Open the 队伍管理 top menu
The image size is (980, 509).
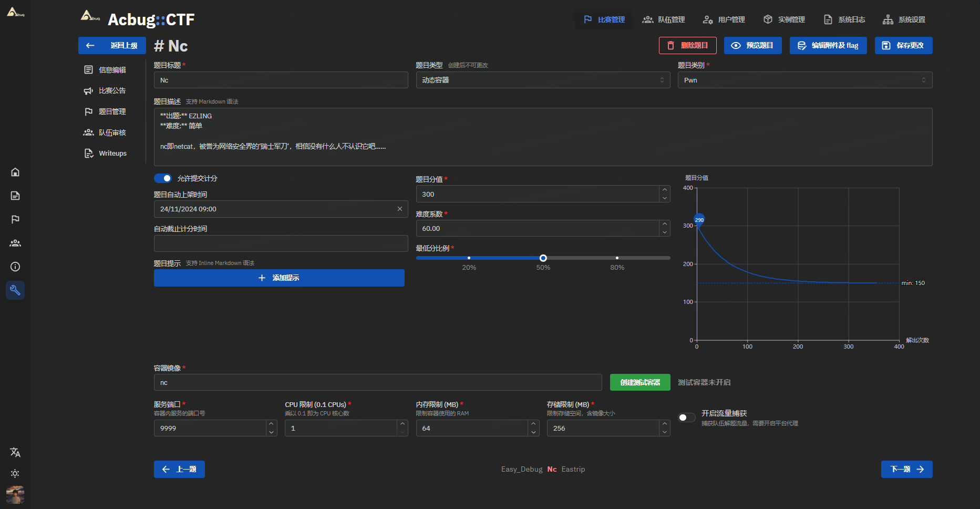point(664,19)
